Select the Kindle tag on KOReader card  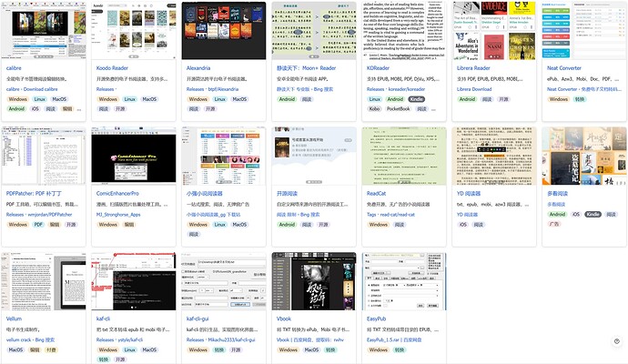click(x=416, y=99)
